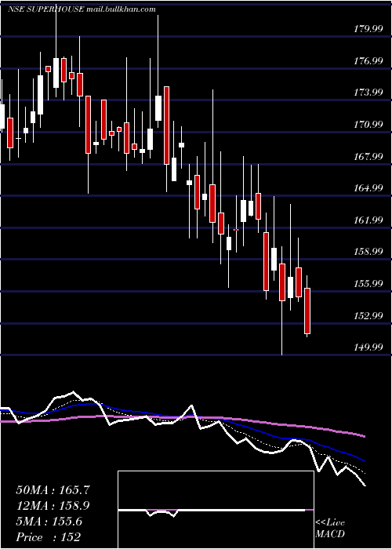The height and width of the screenshot is (549, 392).
Task: Click the 152.99 price axis label
Action: pyautogui.click(x=368, y=315)
